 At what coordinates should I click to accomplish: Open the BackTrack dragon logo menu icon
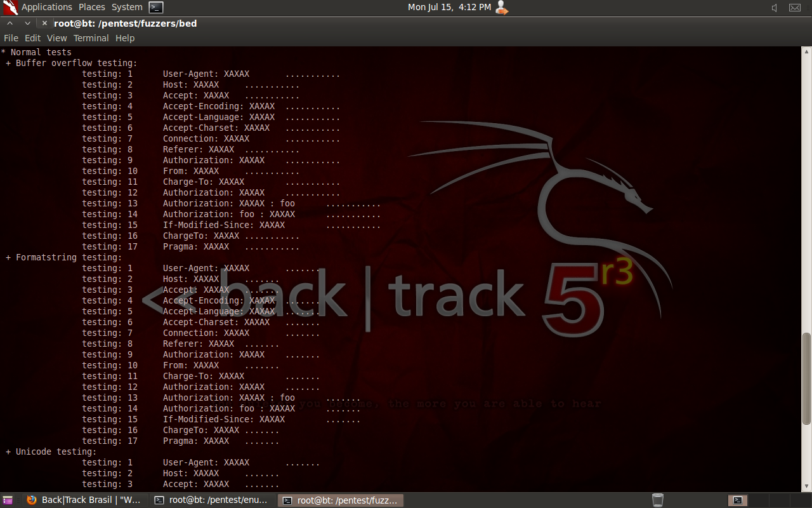(10, 8)
